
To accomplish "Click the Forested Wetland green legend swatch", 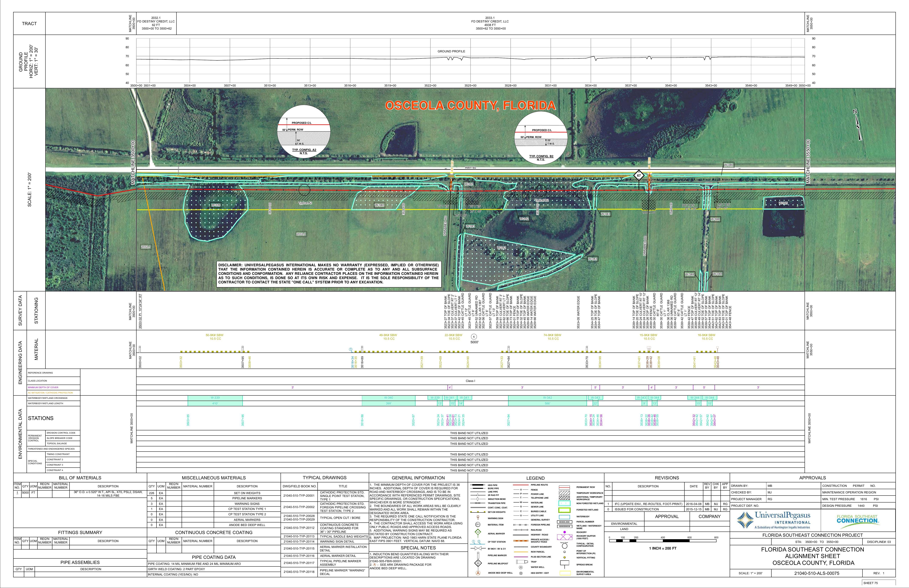I will pos(564,510).
